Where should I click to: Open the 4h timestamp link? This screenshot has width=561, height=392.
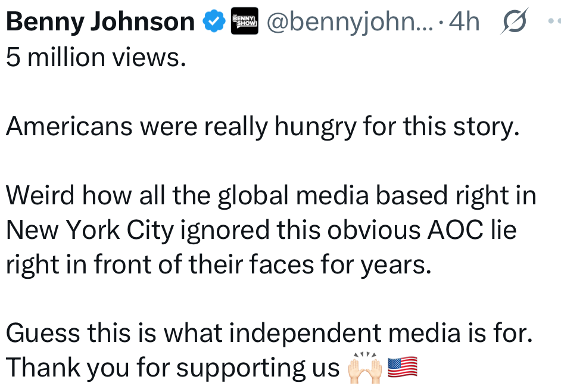tap(464, 23)
